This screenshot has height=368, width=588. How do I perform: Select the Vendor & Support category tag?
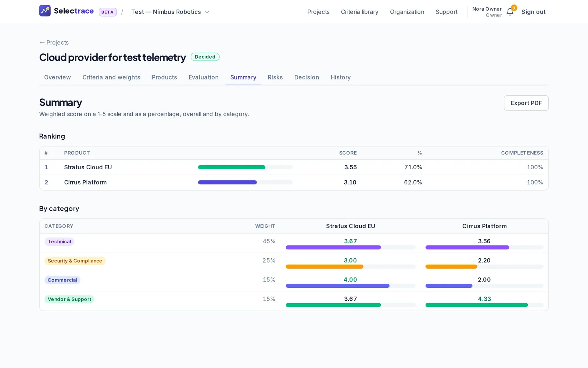click(69, 299)
